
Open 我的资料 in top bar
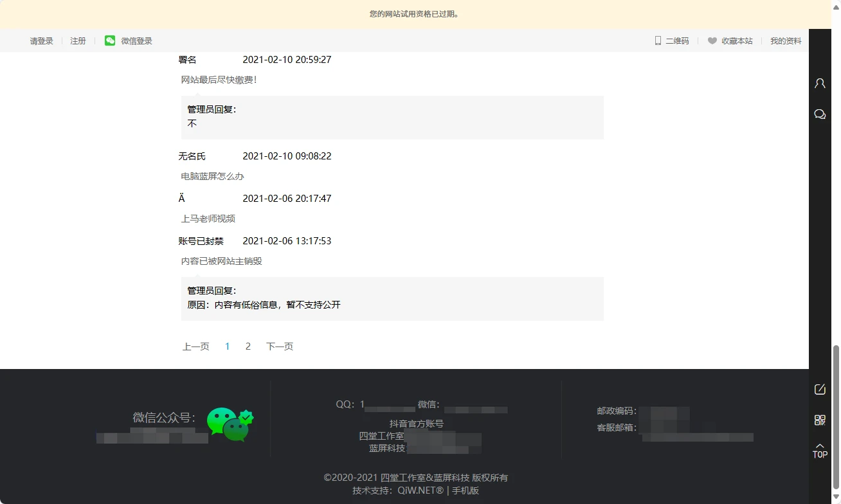(x=786, y=40)
